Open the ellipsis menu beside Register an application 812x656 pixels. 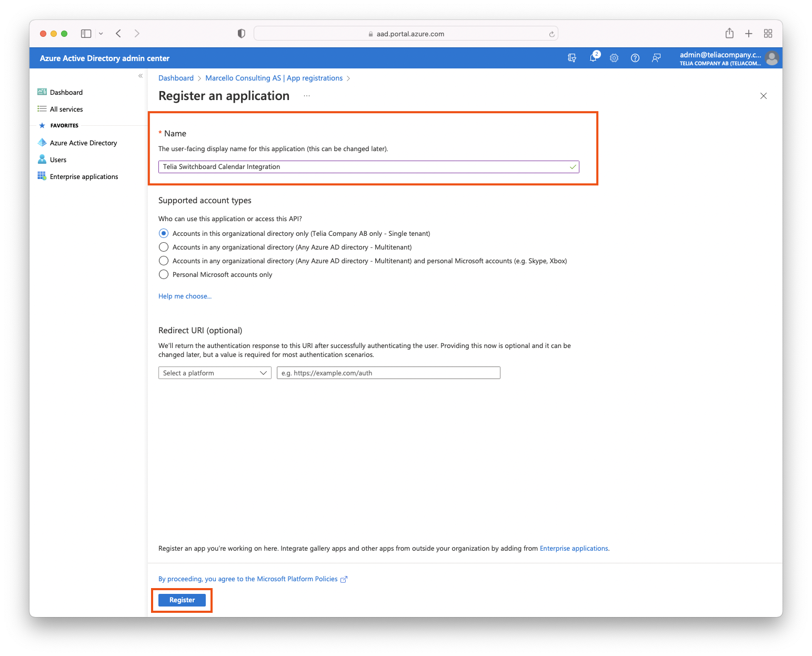[x=307, y=96]
